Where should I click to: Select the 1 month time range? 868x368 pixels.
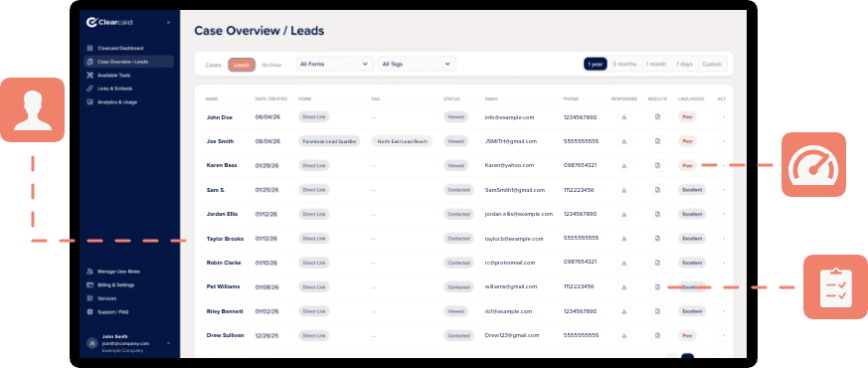[656, 65]
